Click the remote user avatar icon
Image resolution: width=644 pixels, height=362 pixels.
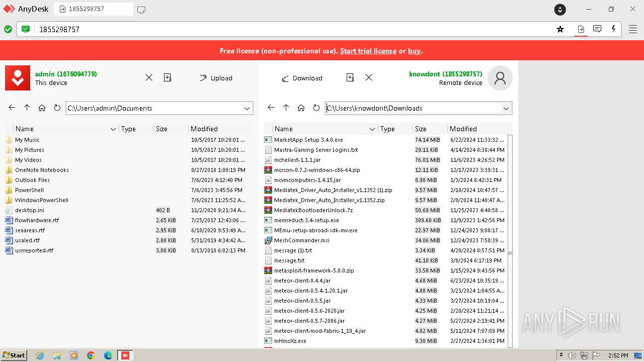(x=500, y=78)
